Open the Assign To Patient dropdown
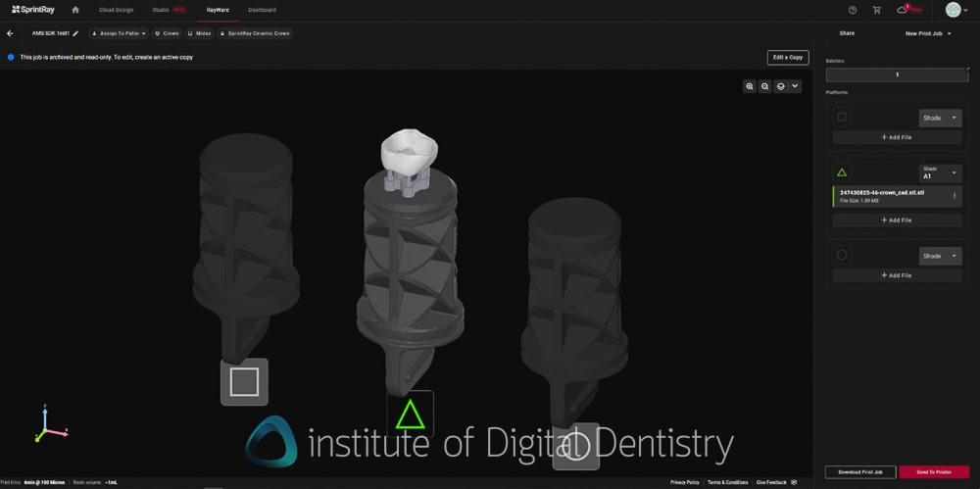 [x=119, y=33]
